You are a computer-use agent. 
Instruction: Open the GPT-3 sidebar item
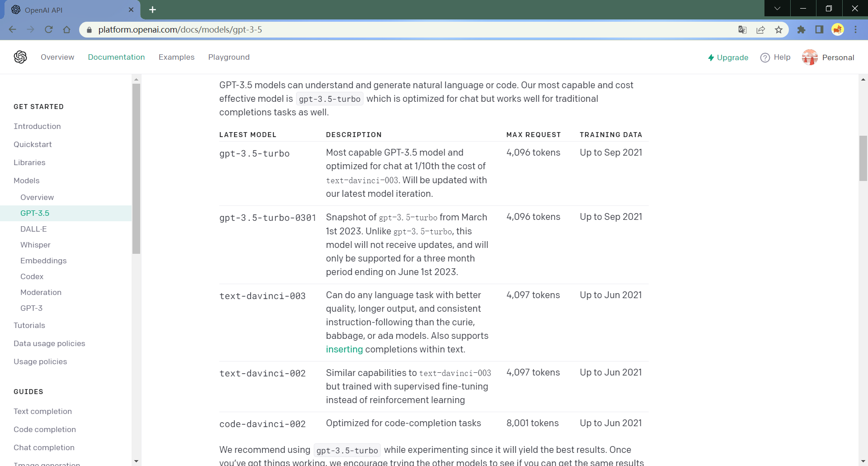pos(31,308)
